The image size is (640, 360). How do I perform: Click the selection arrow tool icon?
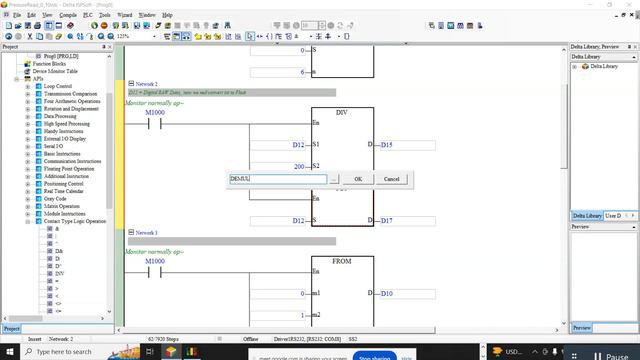pos(249,36)
